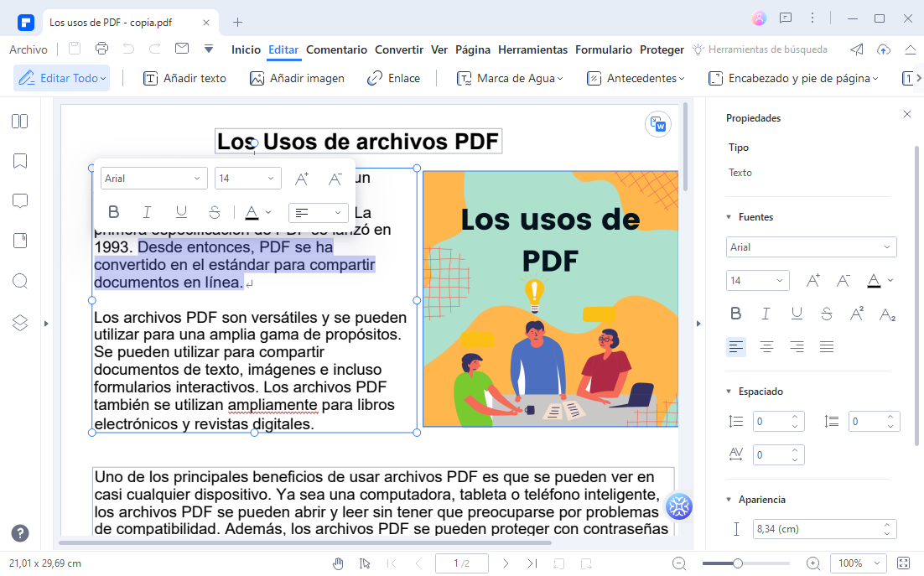
Task: Click the page number input field
Action: 462,563
